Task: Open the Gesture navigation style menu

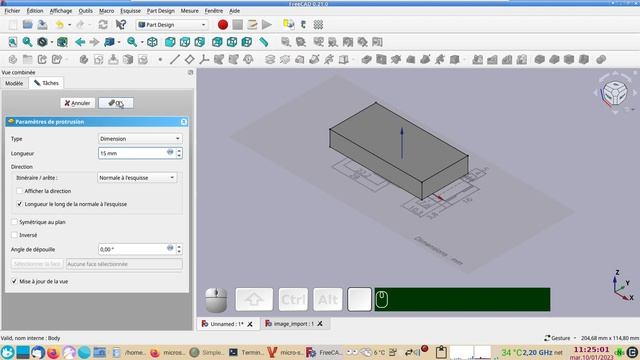Action: 561,338
